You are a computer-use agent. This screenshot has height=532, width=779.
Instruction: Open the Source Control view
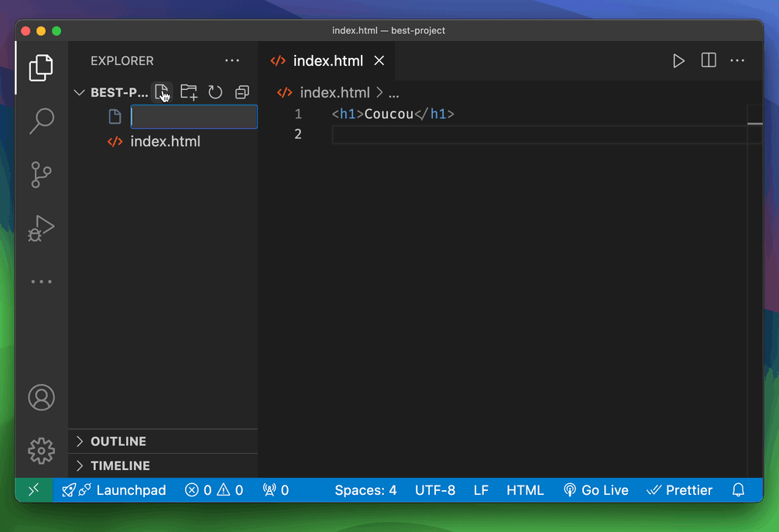click(41, 174)
